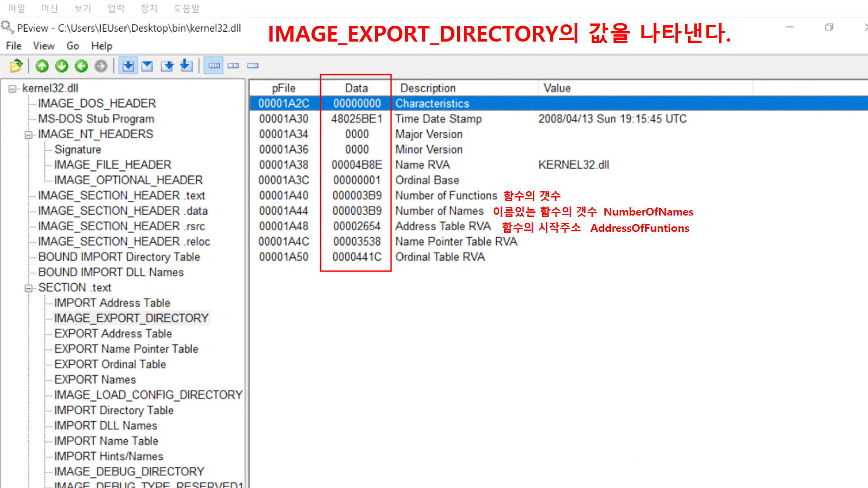Collapse the SECTION .text tree node
Viewport: 868px width, 488px height.
[x=28, y=288]
